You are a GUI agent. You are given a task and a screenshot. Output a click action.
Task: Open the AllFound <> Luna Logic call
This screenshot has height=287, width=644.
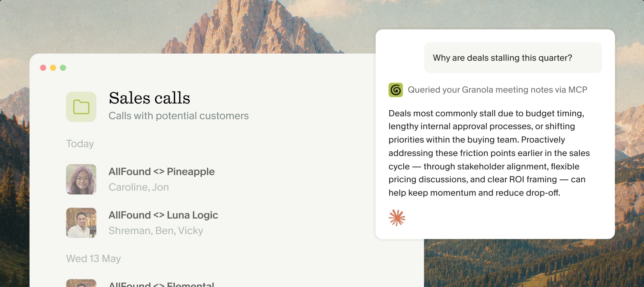tap(163, 215)
